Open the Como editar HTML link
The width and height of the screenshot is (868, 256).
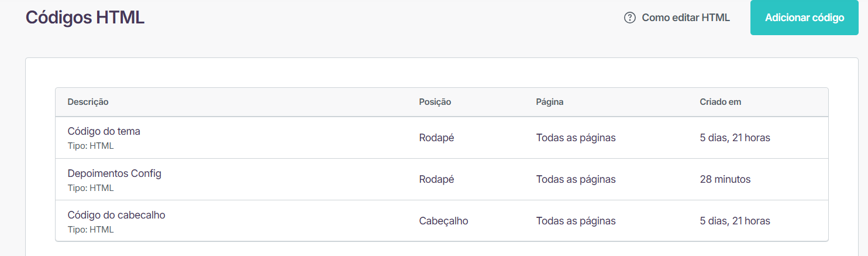[x=686, y=18]
